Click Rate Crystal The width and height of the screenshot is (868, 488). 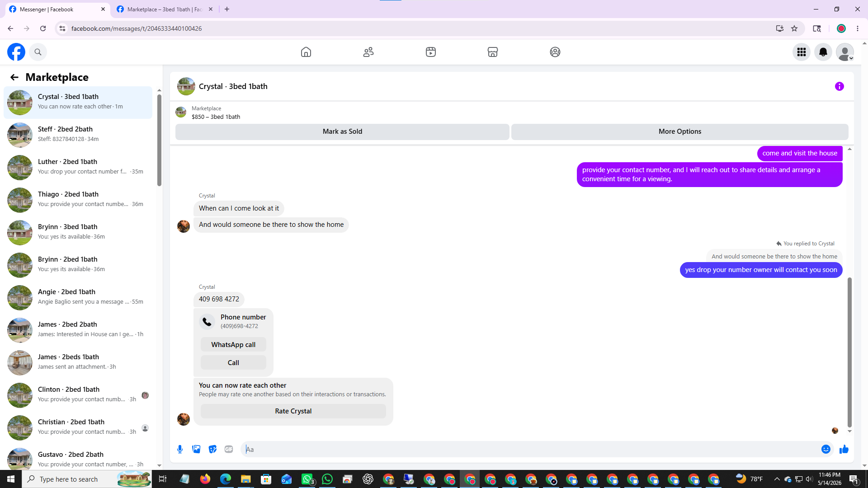[x=293, y=411]
